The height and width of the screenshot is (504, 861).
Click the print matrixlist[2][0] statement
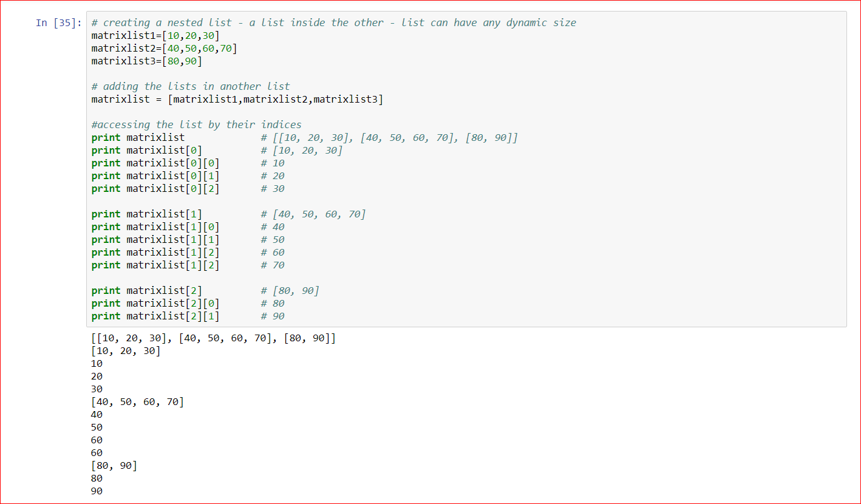(155, 304)
